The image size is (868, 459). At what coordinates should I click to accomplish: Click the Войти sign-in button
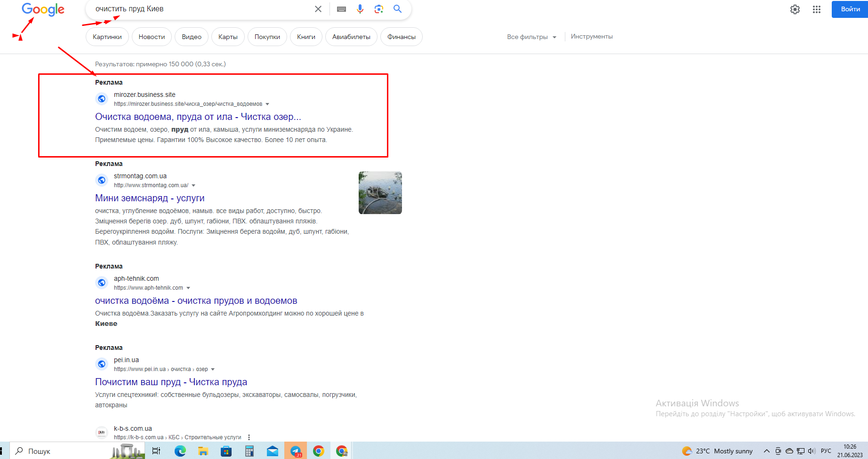coord(850,9)
